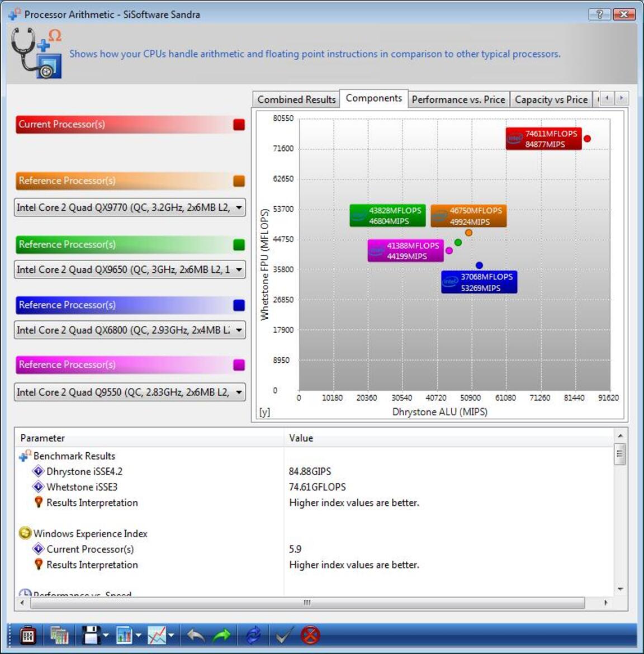Click the red Current Processor(s) legend bar
Viewport: 644px width, 654px height.
point(131,124)
